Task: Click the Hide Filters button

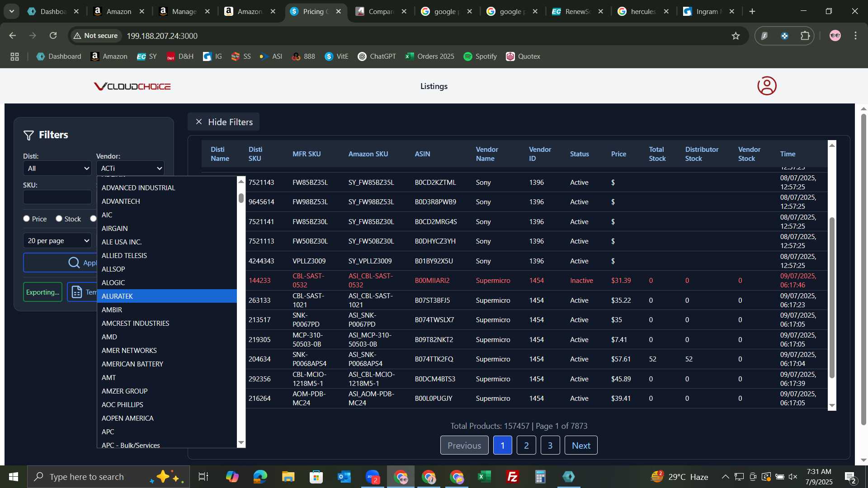Action: [x=224, y=122]
